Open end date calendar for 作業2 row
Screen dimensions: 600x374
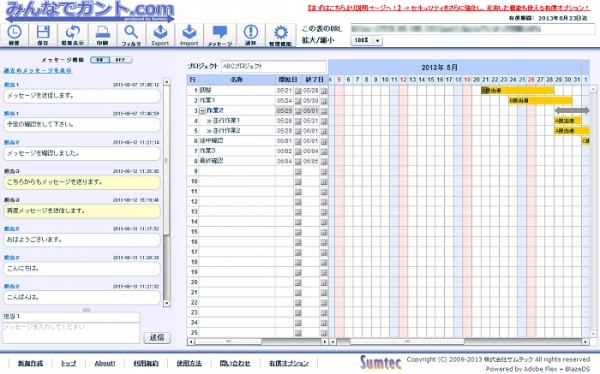click(x=324, y=111)
